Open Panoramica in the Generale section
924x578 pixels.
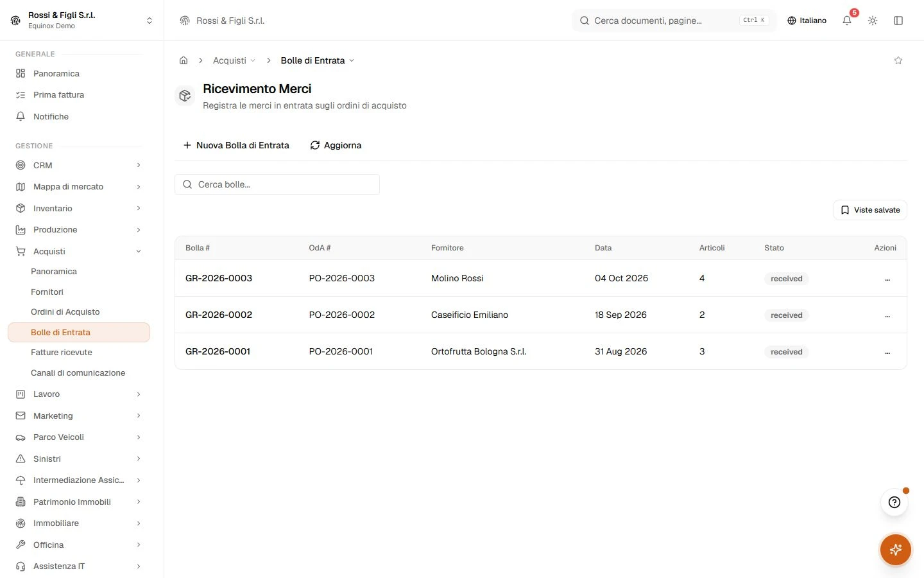tap(78, 73)
